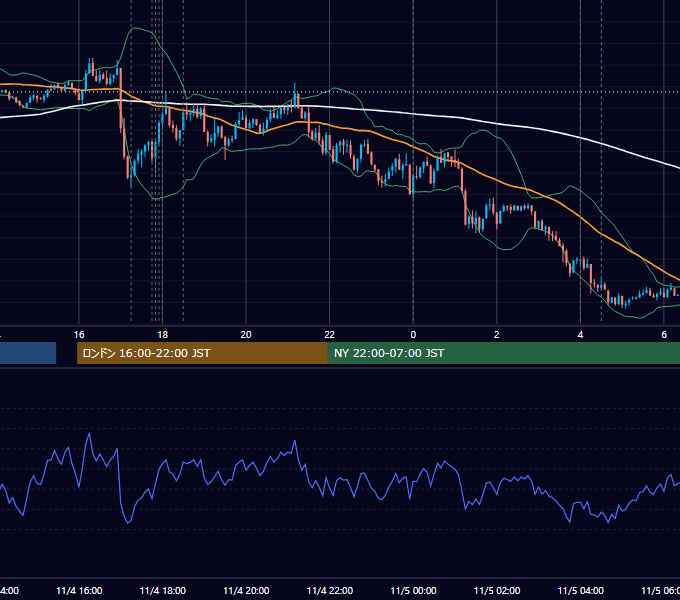This screenshot has width=680, height=600.
Task: Click the 11/4 22:00 date label
Action: click(330, 590)
